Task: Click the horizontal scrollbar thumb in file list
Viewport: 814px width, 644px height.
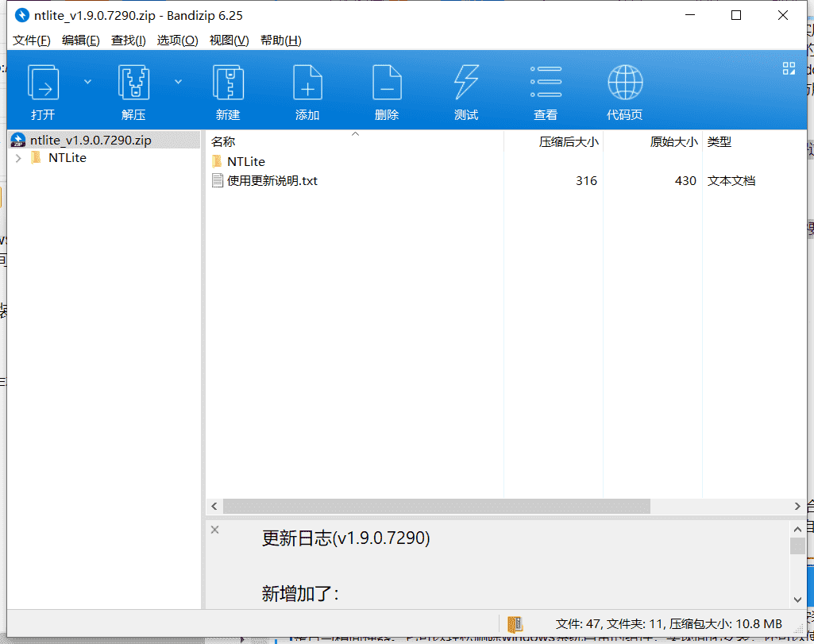Action: (x=437, y=506)
